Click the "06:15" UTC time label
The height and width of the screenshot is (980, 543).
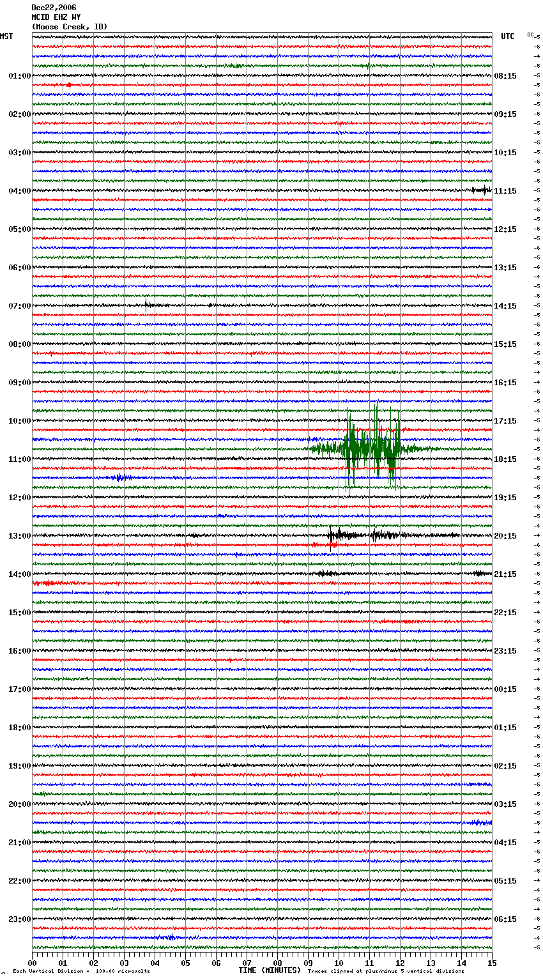point(505,919)
